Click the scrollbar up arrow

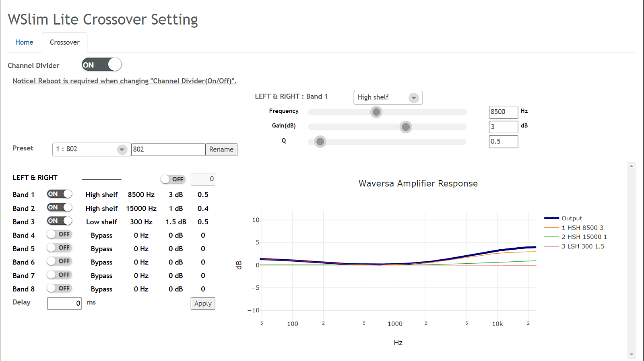pos(632,166)
